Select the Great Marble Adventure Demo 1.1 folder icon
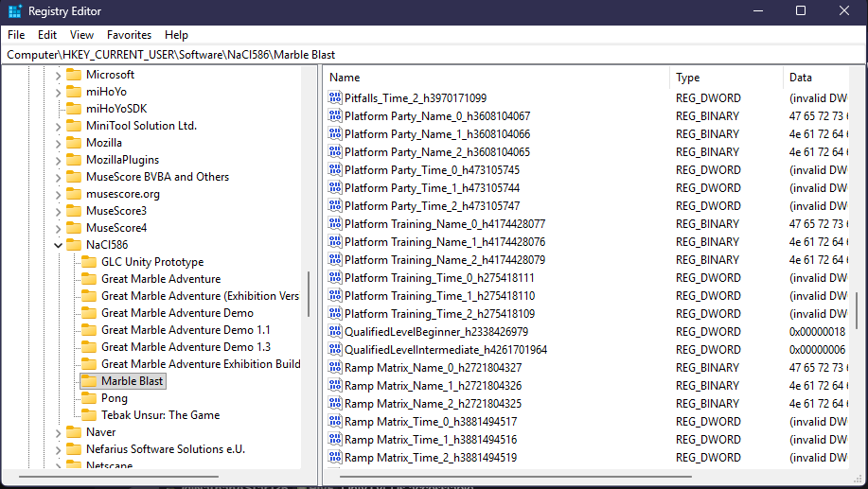 [89, 330]
